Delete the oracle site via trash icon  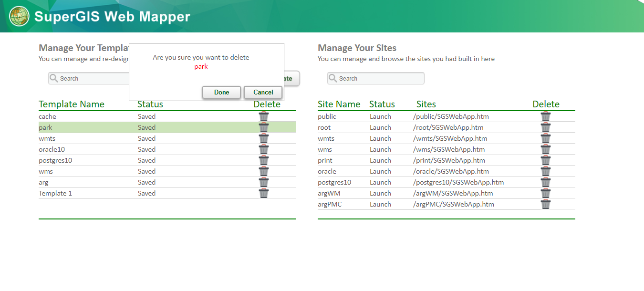pyautogui.click(x=546, y=171)
